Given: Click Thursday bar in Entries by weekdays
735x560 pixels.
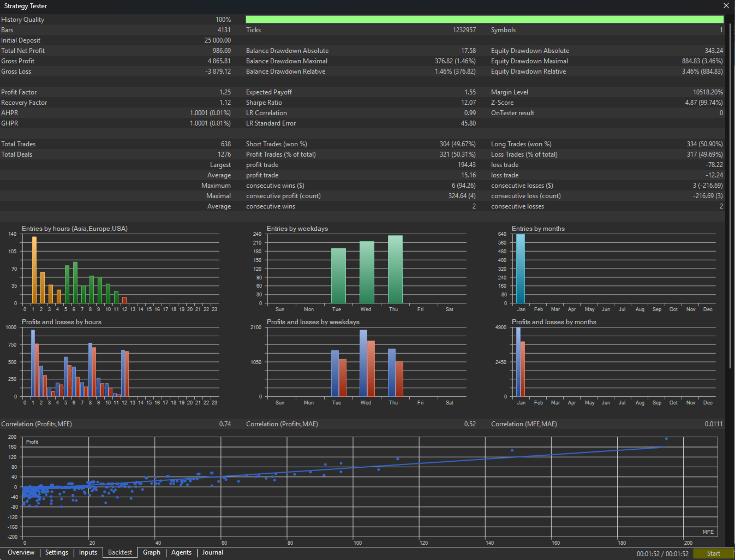Looking at the screenshot, I should coord(395,269).
